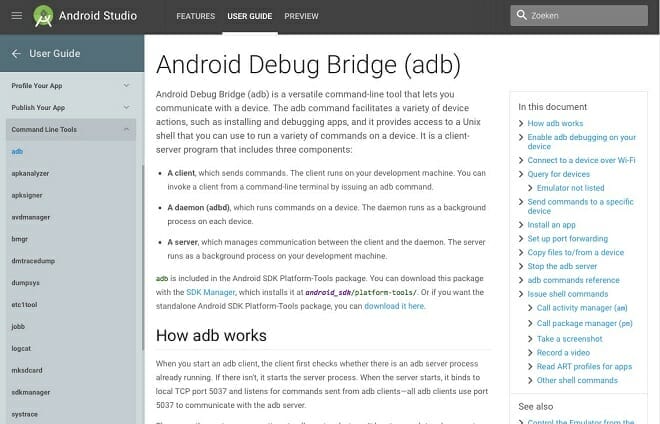The image size is (660, 424).
Task: Open Call activity manager (am) link
Action: tap(582, 308)
